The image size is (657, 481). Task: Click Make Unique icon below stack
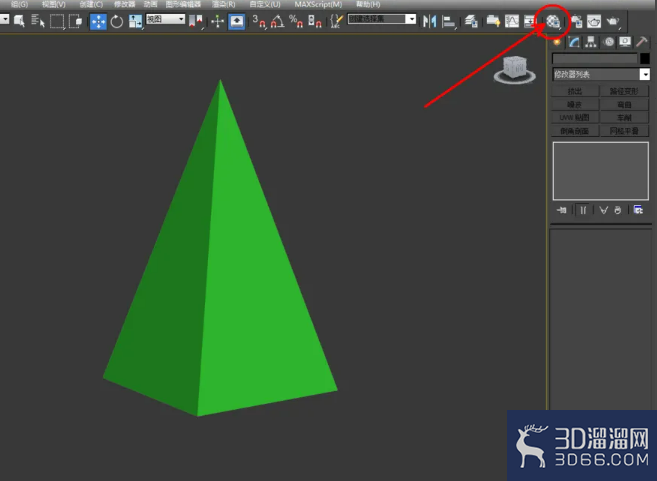point(603,210)
